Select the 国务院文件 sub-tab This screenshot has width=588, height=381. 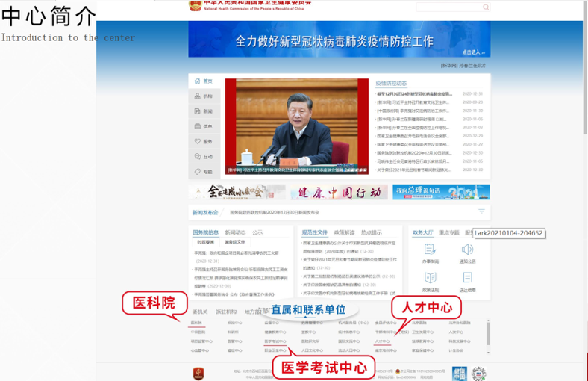pyautogui.click(x=235, y=242)
